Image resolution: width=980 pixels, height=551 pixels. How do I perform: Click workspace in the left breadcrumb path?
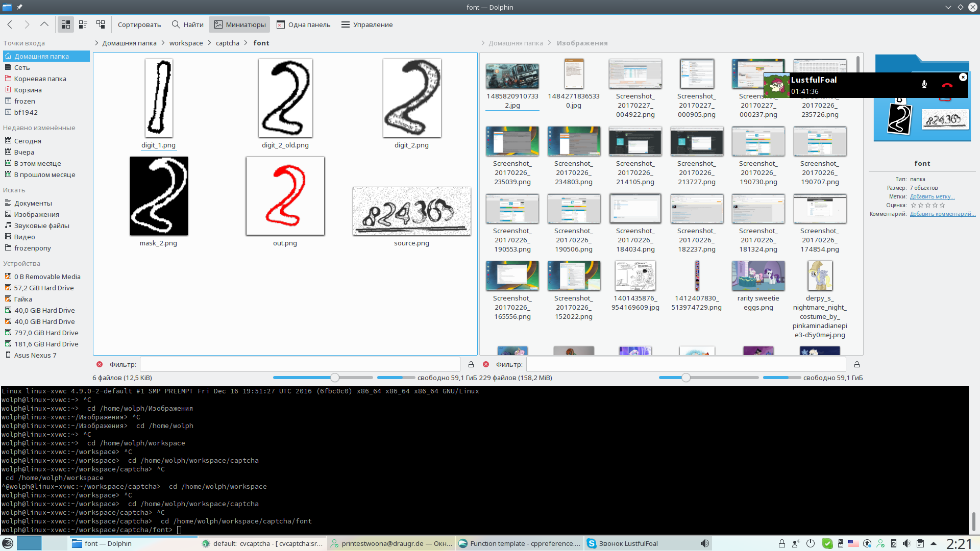[186, 43]
